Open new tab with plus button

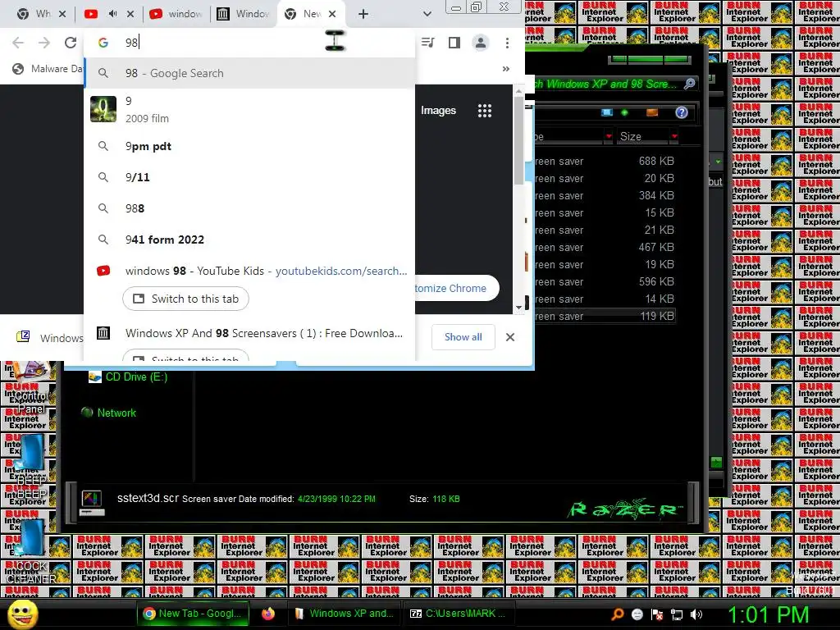363,14
